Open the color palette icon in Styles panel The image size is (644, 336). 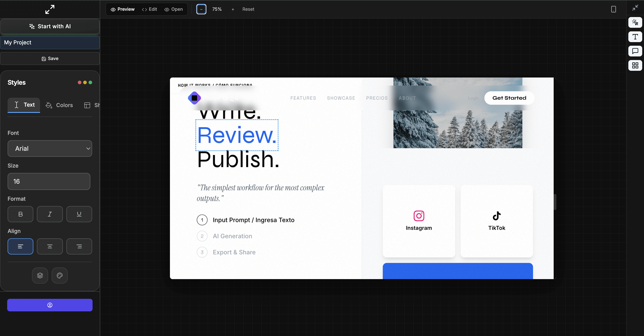pyautogui.click(x=59, y=276)
